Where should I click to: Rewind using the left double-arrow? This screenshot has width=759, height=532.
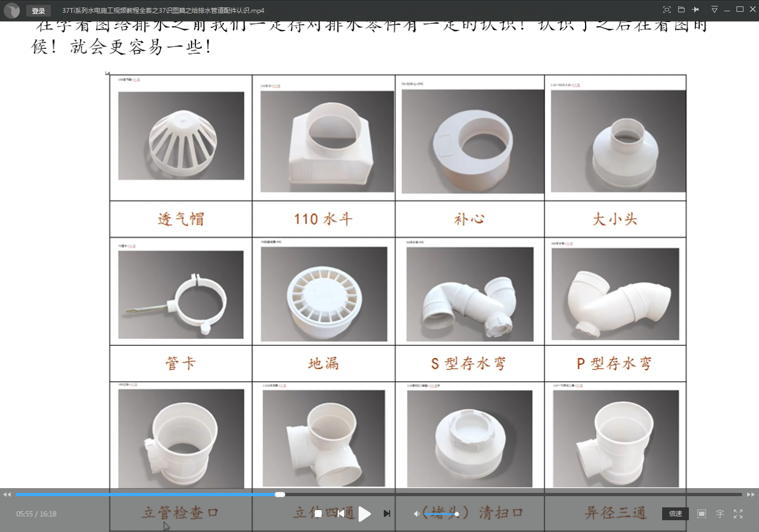click(x=7, y=495)
